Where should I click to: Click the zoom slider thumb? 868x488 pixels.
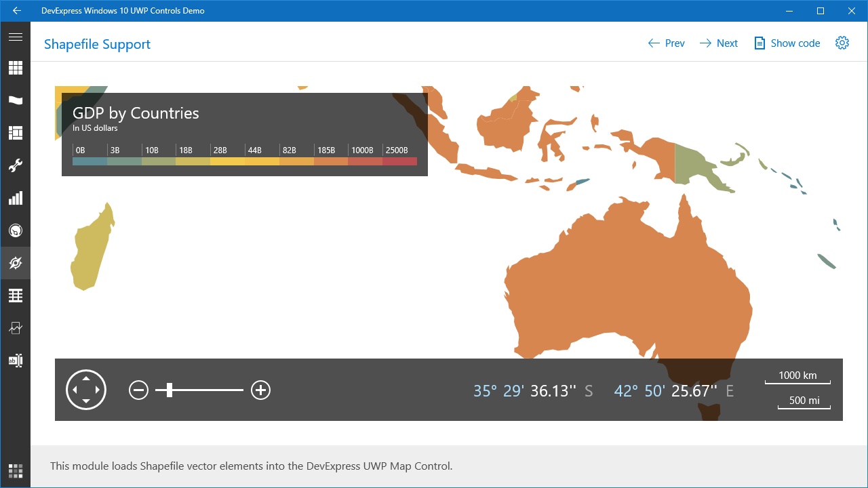(170, 390)
